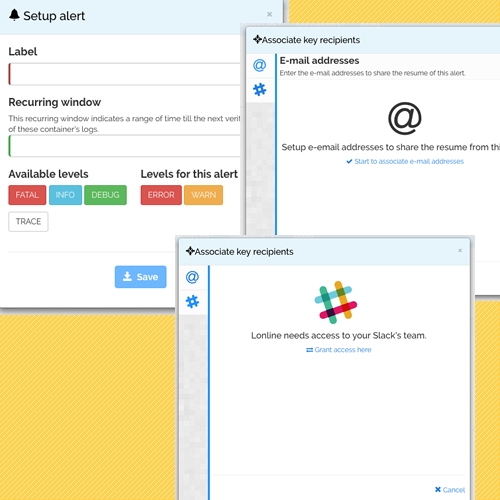Grant access here for Slack
The width and height of the screenshot is (500, 500).
[339, 350]
